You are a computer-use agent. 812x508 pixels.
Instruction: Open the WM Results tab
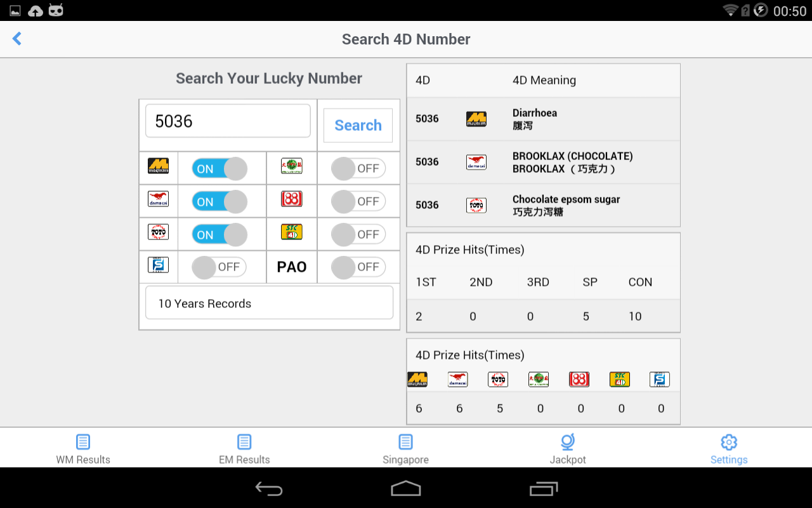83,449
